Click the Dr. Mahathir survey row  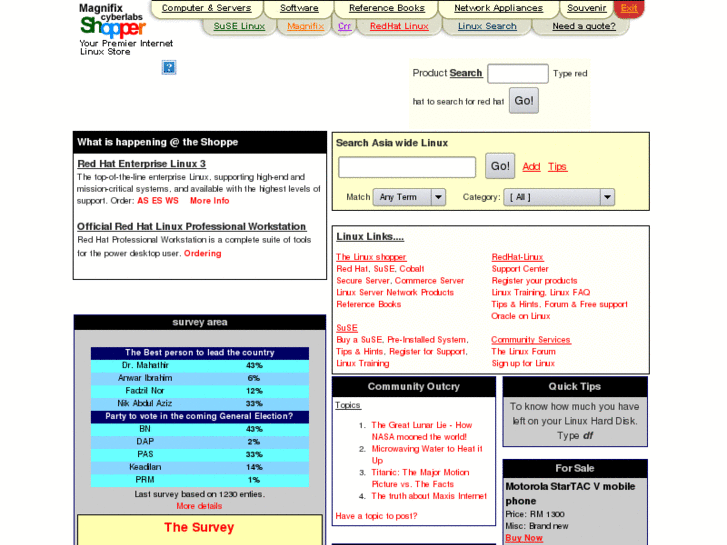coord(200,365)
